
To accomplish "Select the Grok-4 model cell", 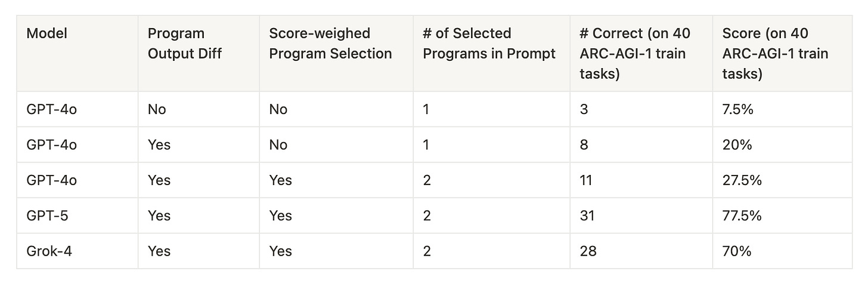I will tap(77, 251).
